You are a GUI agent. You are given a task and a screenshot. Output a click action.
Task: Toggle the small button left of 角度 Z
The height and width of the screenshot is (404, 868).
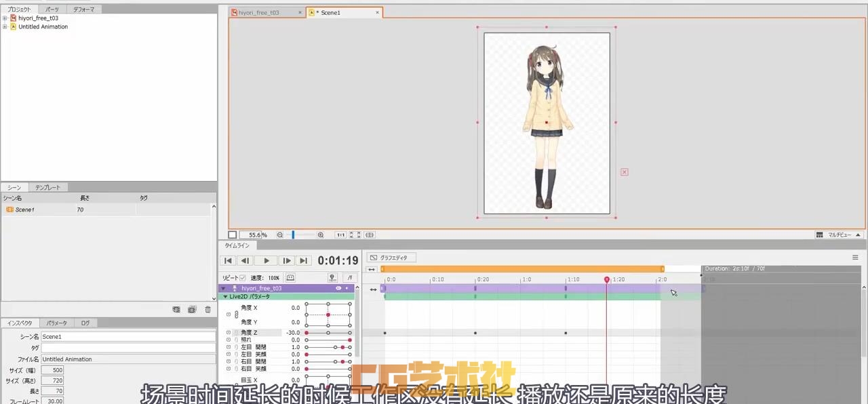point(229,333)
